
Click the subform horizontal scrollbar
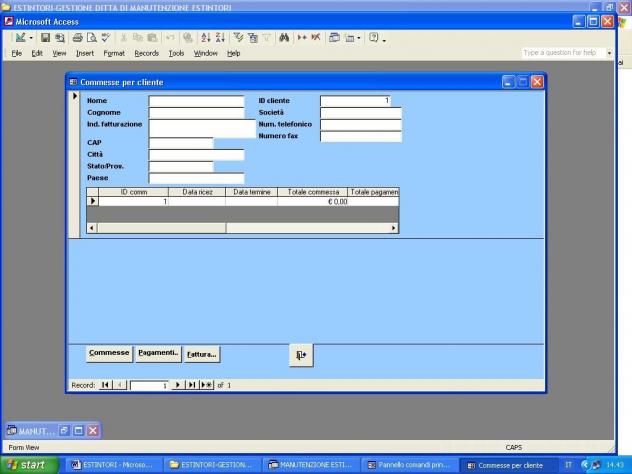(x=243, y=228)
